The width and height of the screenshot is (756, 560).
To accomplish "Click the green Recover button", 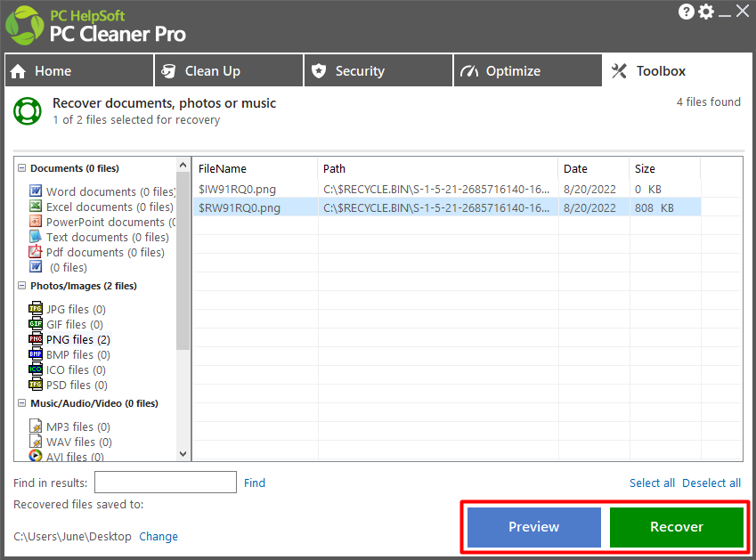I will click(x=677, y=527).
